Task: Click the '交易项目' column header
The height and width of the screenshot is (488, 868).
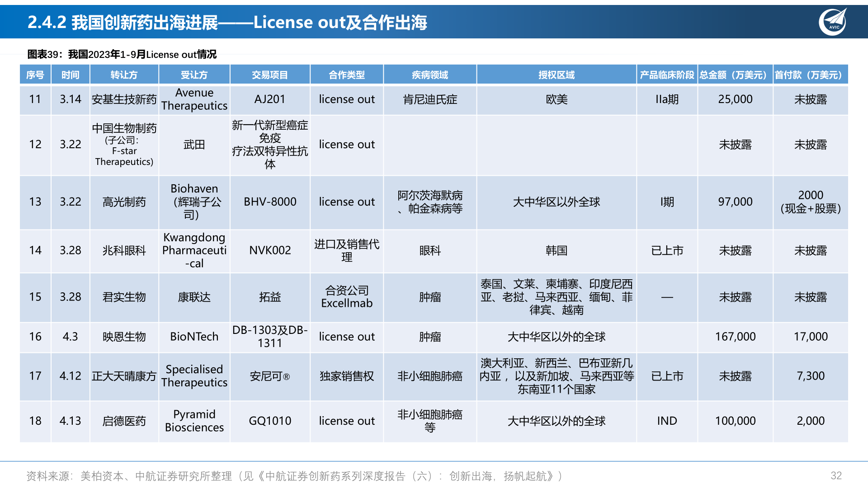Action: (x=270, y=75)
